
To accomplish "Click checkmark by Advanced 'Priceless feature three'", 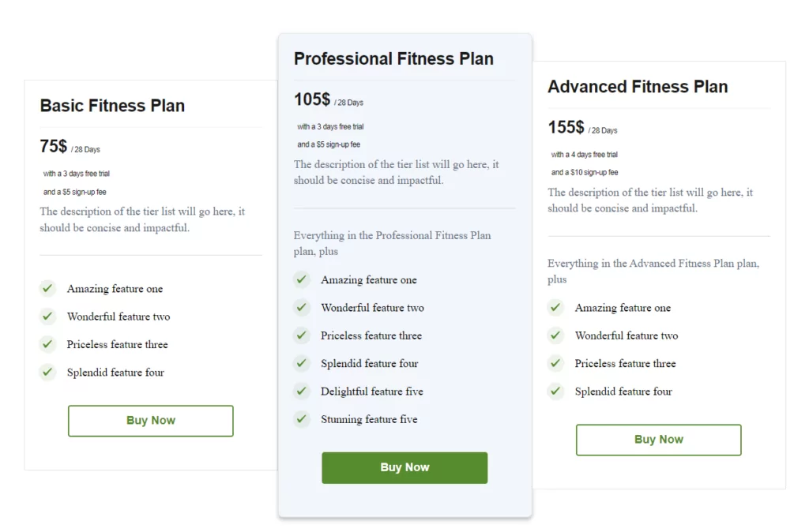I will (x=555, y=363).
